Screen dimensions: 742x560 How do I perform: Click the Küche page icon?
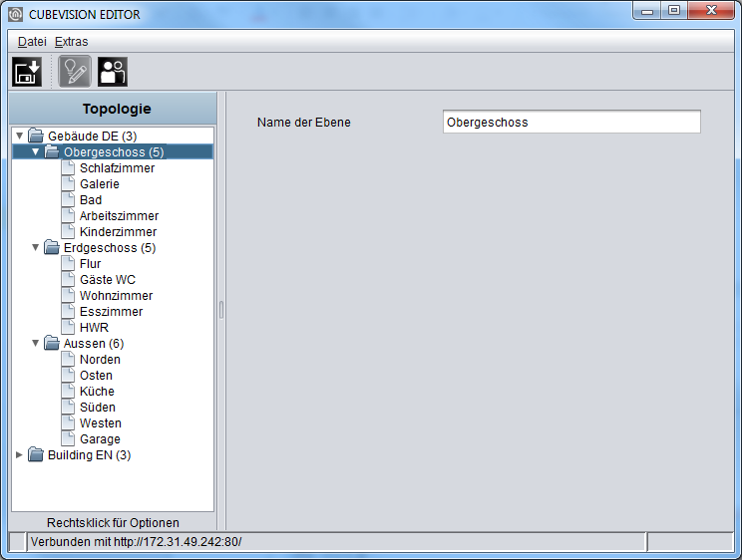point(68,392)
